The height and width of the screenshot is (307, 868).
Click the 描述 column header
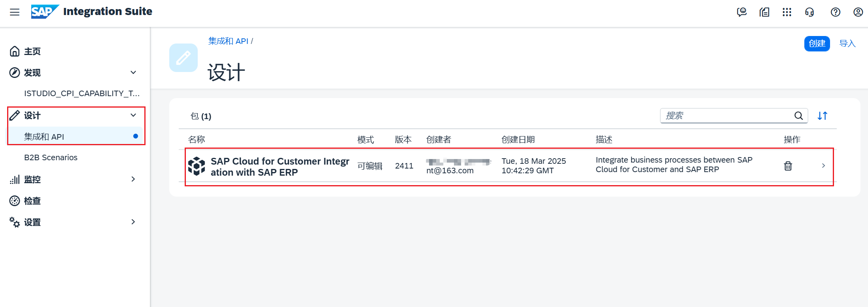(x=604, y=140)
